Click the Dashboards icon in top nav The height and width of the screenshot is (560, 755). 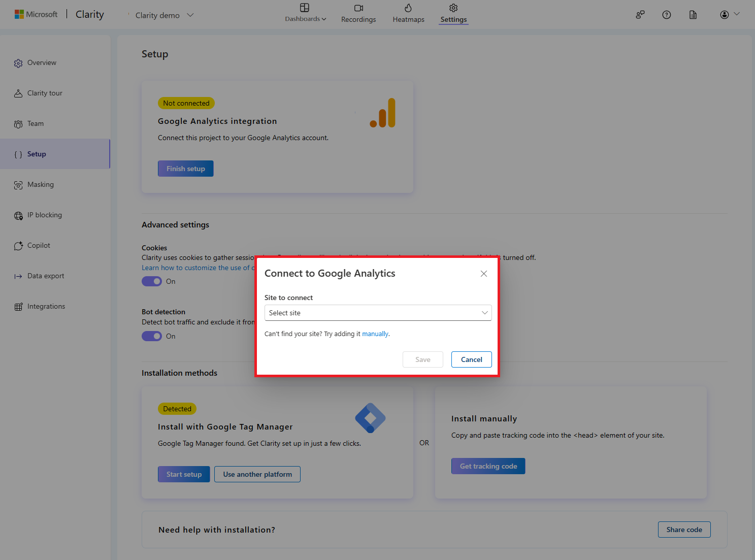(x=305, y=8)
